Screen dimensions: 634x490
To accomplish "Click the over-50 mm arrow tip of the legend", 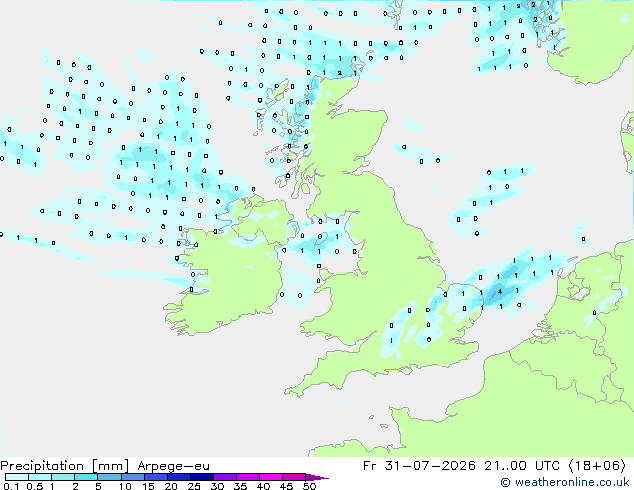I will coord(317,477).
